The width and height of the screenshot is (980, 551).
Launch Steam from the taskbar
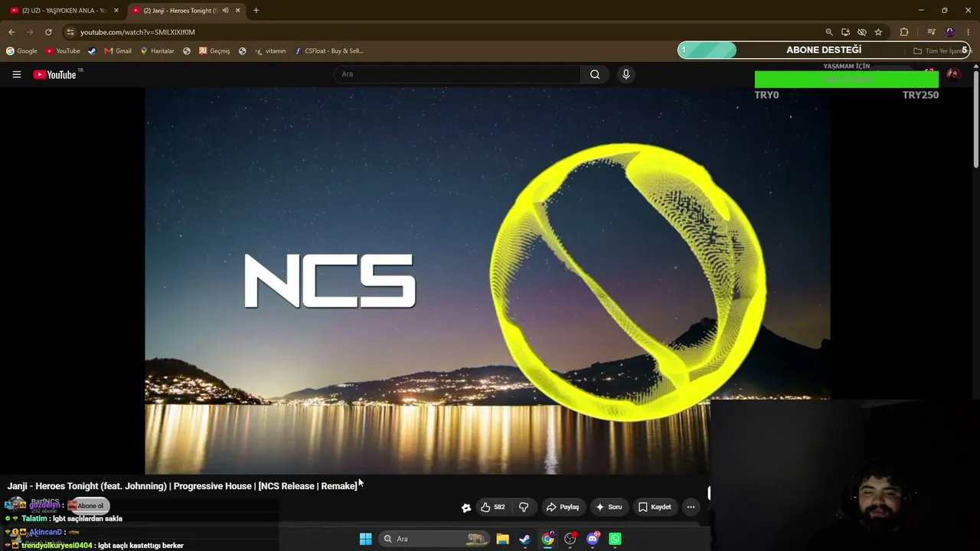(524, 539)
